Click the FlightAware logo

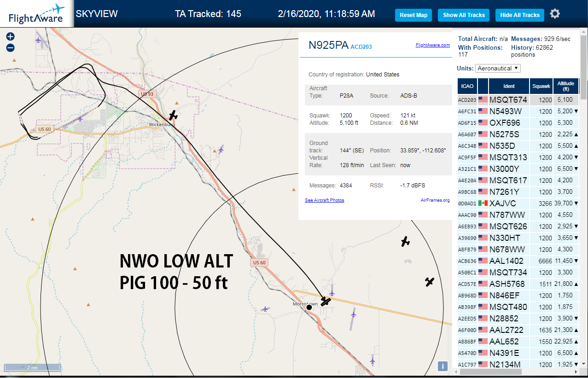37,14
